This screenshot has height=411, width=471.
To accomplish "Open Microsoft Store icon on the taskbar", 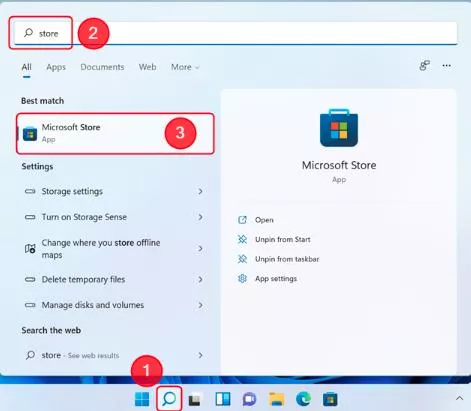I will pos(330,399).
